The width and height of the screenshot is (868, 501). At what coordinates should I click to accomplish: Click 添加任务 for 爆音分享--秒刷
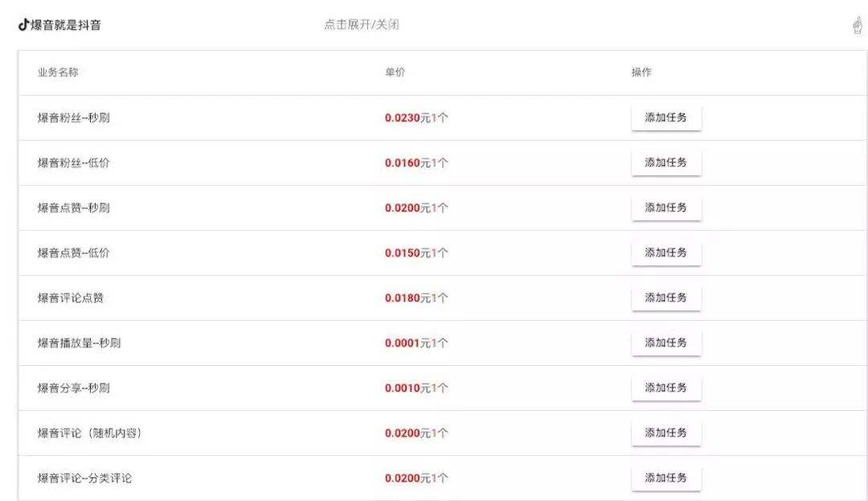click(666, 387)
